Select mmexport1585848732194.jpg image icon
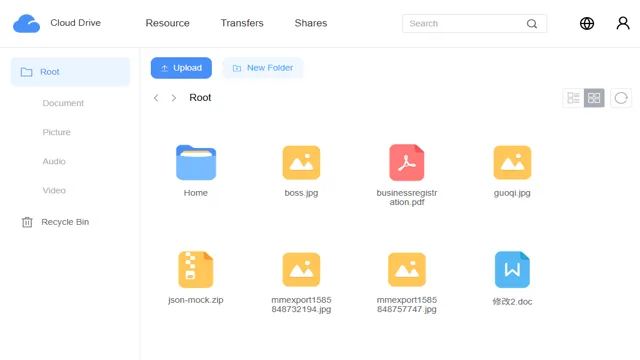The height and width of the screenshot is (360, 640). point(301,269)
